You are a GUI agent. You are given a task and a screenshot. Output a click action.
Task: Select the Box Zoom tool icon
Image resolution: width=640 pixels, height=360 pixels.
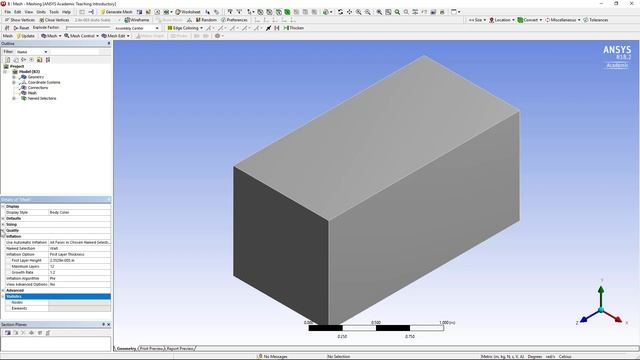(x=367, y=12)
